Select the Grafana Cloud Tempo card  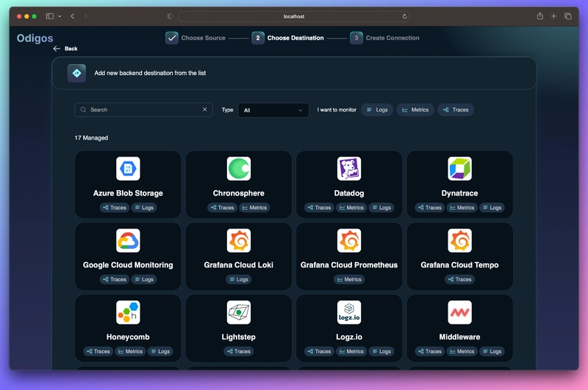tap(460, 256)
